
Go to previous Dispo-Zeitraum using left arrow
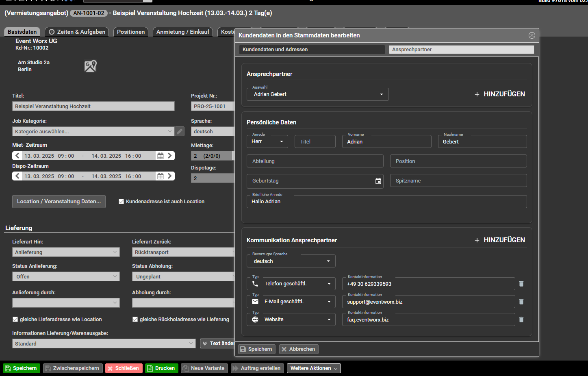[x=17, y=176]
